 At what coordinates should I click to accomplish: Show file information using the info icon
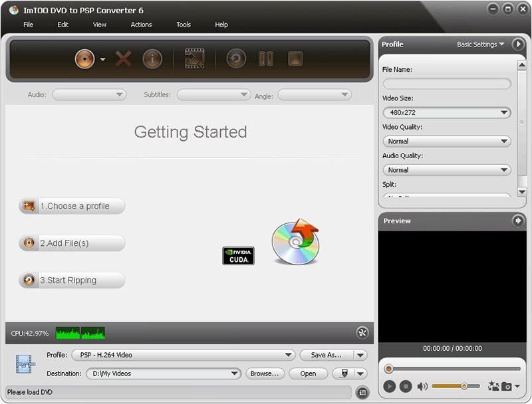tap(152, 59)
